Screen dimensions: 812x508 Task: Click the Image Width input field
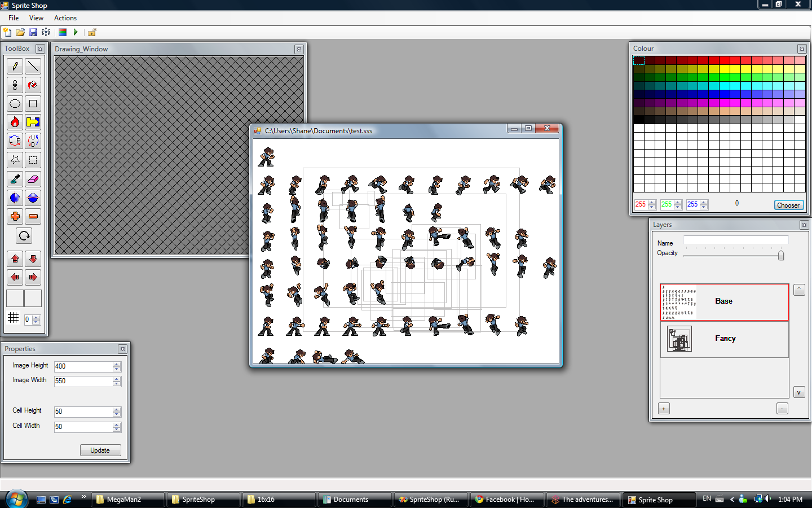83,381
